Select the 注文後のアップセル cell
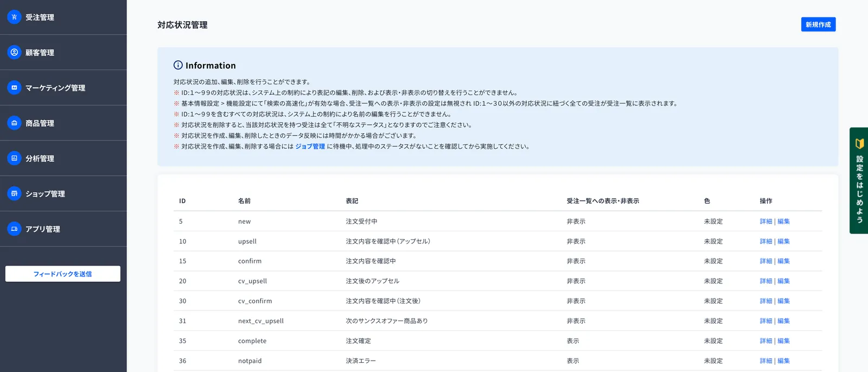This screenshot has width=868, height=372. coord(373,281)
